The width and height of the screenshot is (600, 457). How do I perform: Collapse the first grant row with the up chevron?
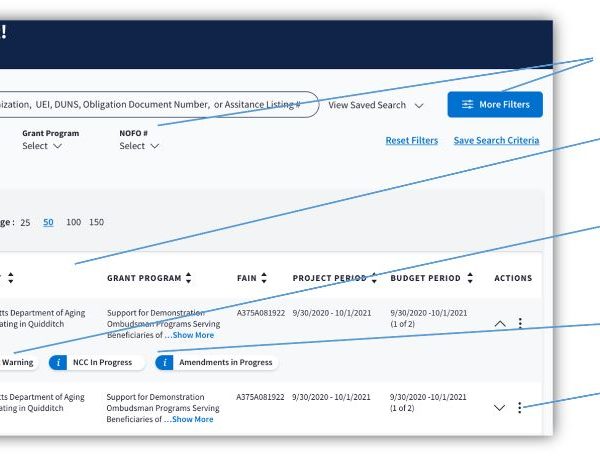tap(500, 324)
